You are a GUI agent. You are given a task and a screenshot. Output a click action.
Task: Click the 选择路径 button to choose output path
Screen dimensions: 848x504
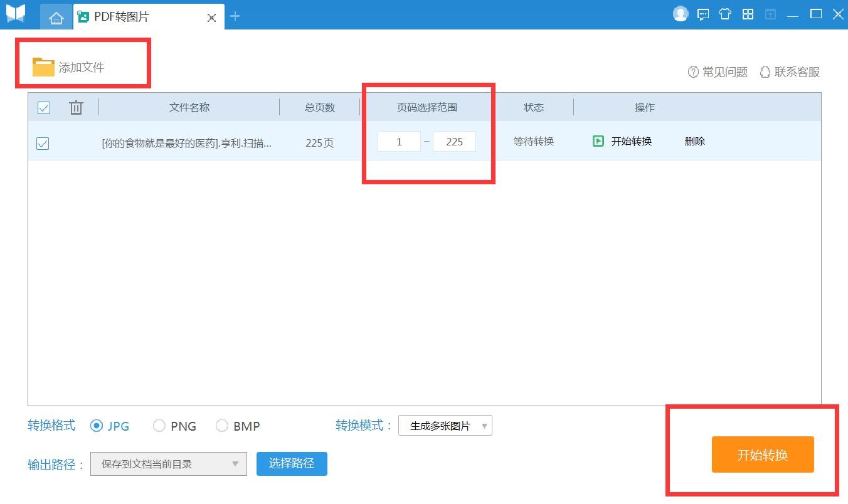pos(292,464)
